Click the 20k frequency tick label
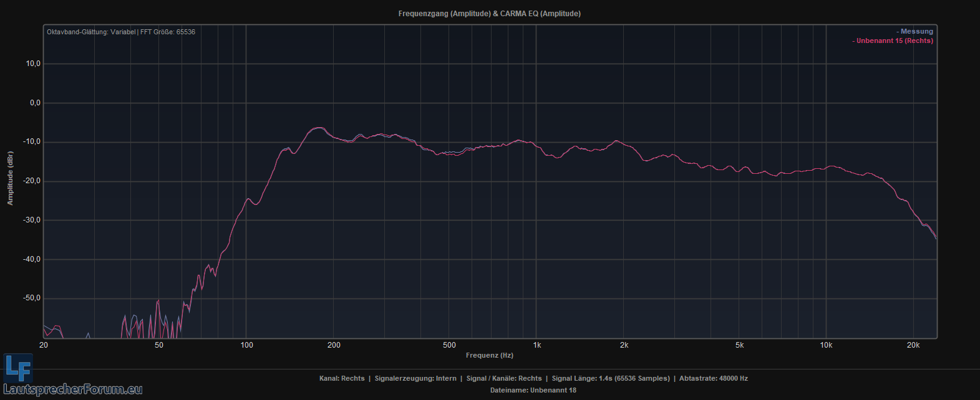 tap(913, 345)
